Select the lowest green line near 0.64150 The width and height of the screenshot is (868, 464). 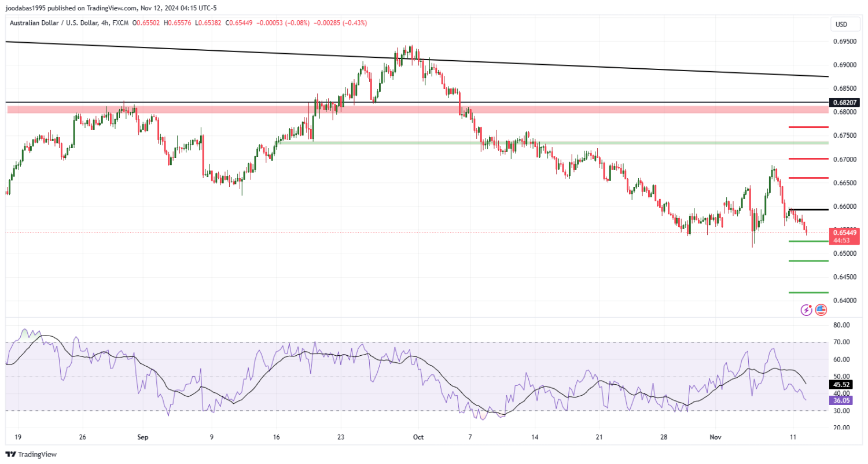click(808, 293)
